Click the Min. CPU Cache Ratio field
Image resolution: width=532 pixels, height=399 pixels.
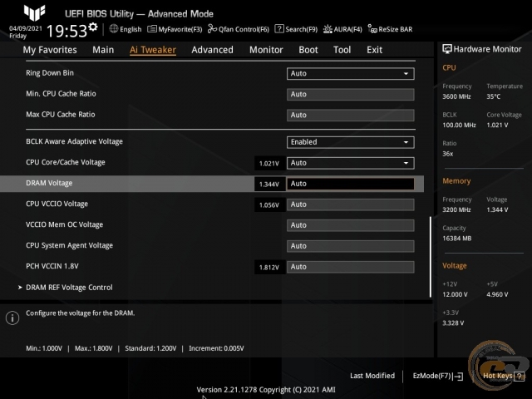[350, 94]
